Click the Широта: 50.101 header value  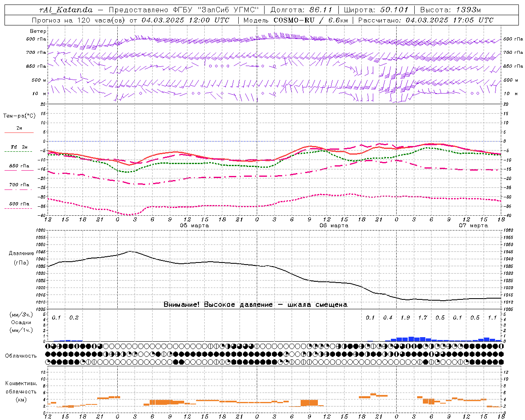pyautogui.click(x=375, y=10)
